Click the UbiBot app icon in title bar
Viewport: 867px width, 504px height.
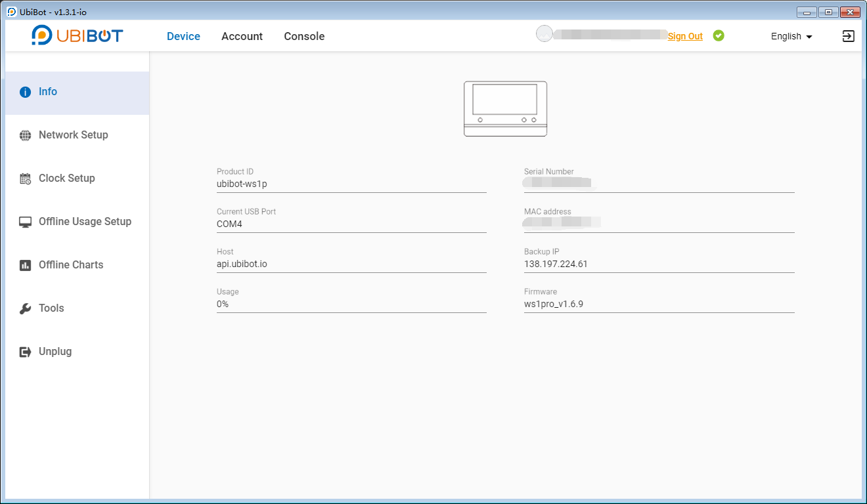coord(12,12)
